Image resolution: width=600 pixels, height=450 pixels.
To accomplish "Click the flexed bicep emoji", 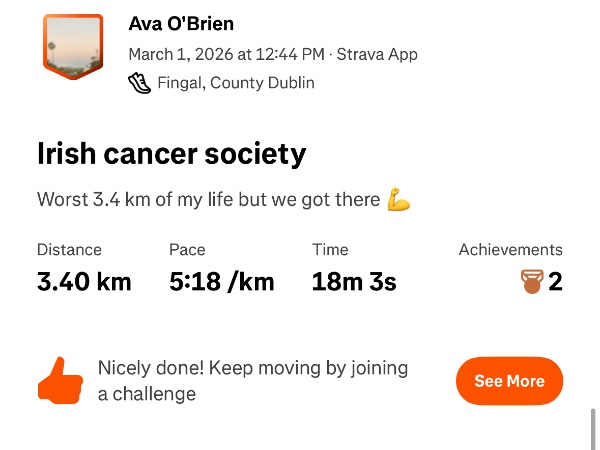I will [399, 199].
